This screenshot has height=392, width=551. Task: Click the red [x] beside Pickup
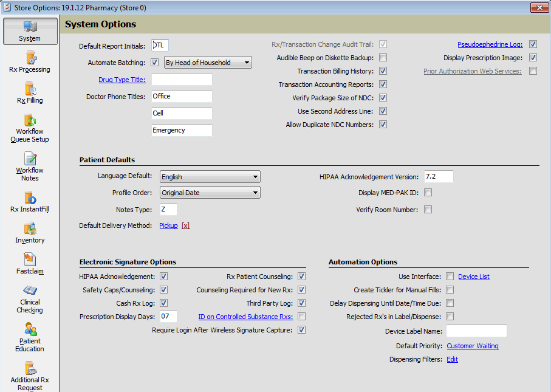tap(185, 225)
